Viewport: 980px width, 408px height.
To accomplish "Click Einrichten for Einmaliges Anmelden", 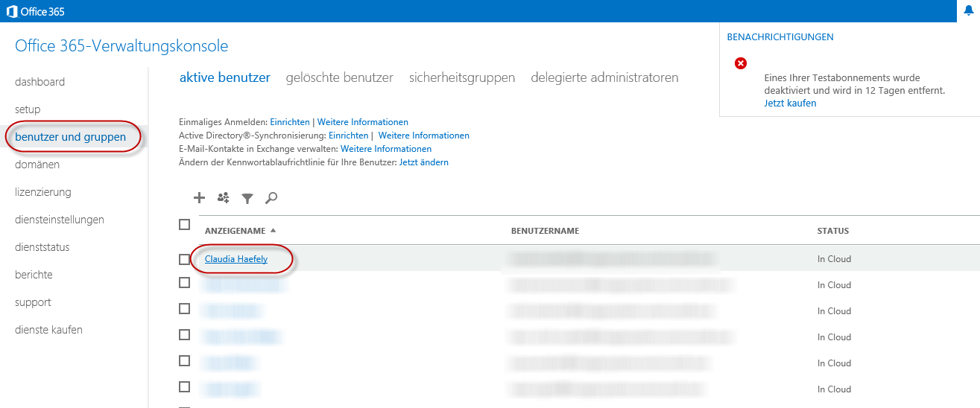I will (290, 122).
